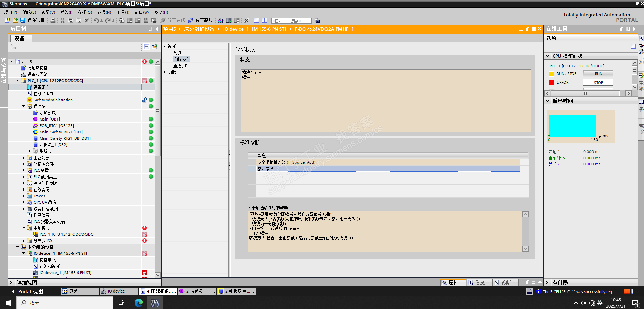
Task: Open the 总览 taskbar editor tab
Action: tap(80, 291)
